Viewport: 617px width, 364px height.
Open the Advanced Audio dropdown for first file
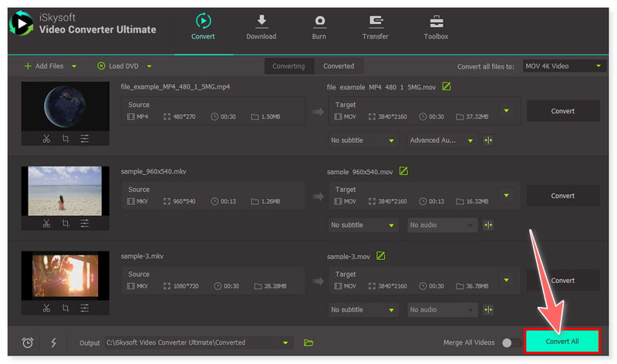coord(442,140)
